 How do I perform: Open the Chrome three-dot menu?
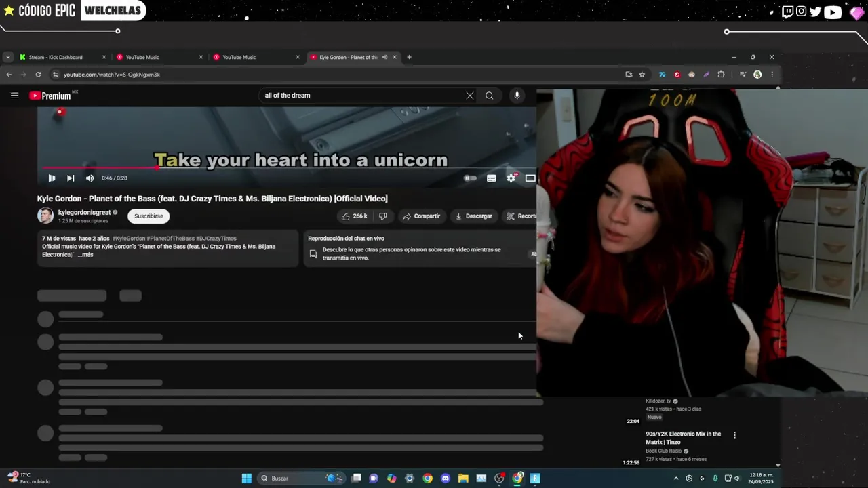[x=772, y=75]
